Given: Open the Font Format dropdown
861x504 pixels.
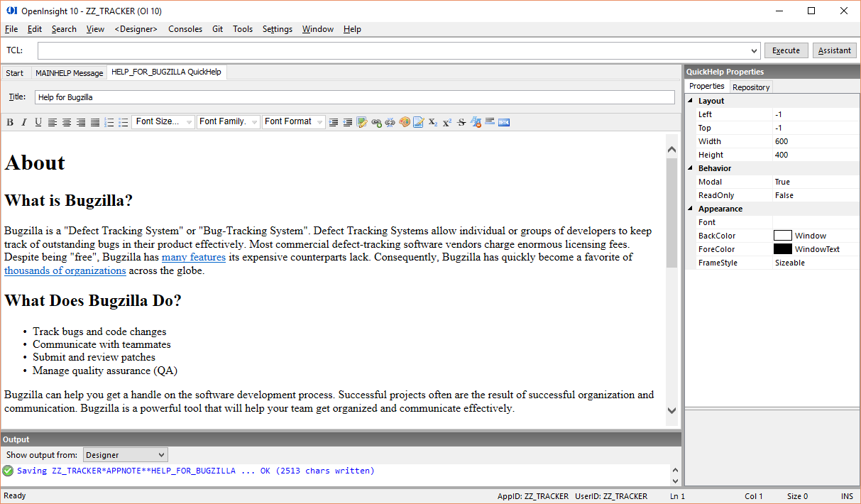Looking at the screenshot, I should click(x=294, y=122).
